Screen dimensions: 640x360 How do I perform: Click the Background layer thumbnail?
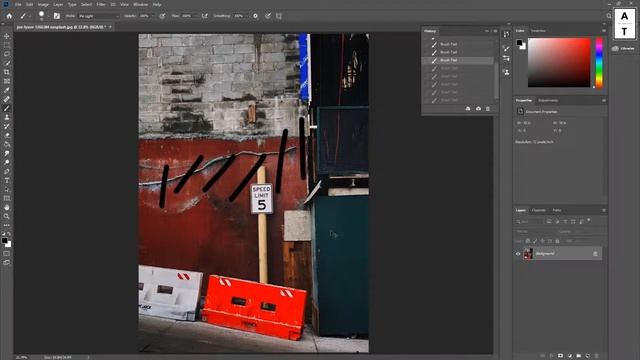pyautogui.click(x=528, y=254)
